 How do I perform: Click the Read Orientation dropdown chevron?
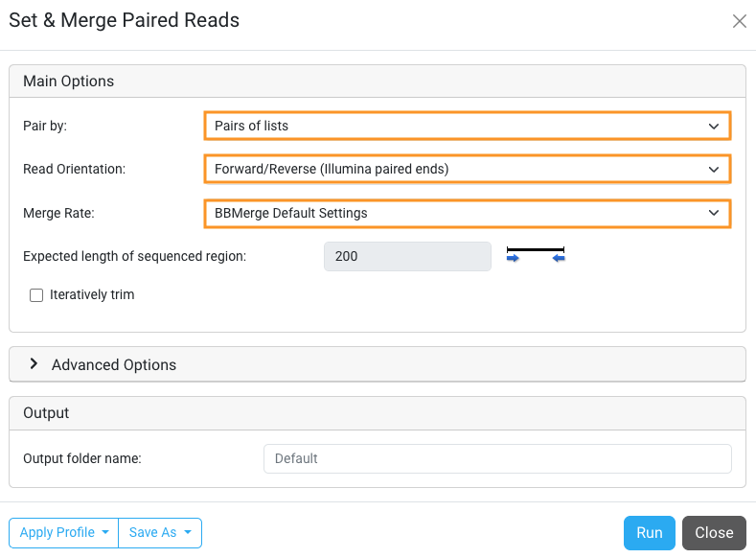point(714,170)
